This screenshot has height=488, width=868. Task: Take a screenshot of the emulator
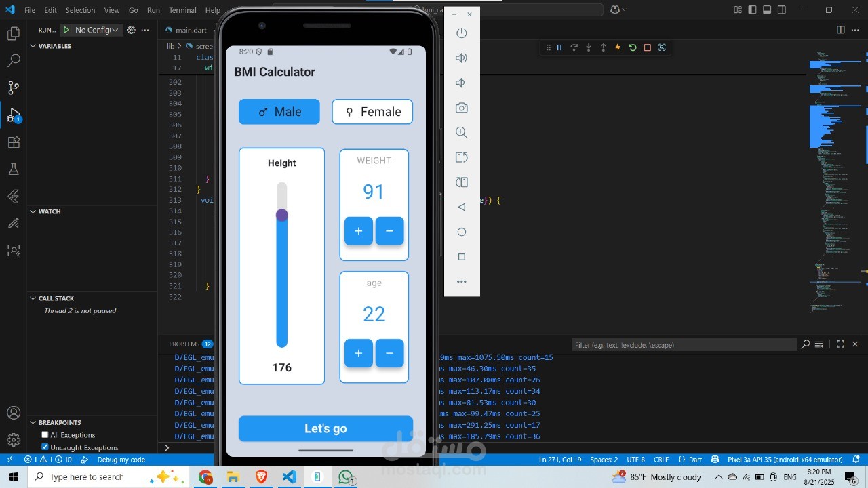click(461, 108)
